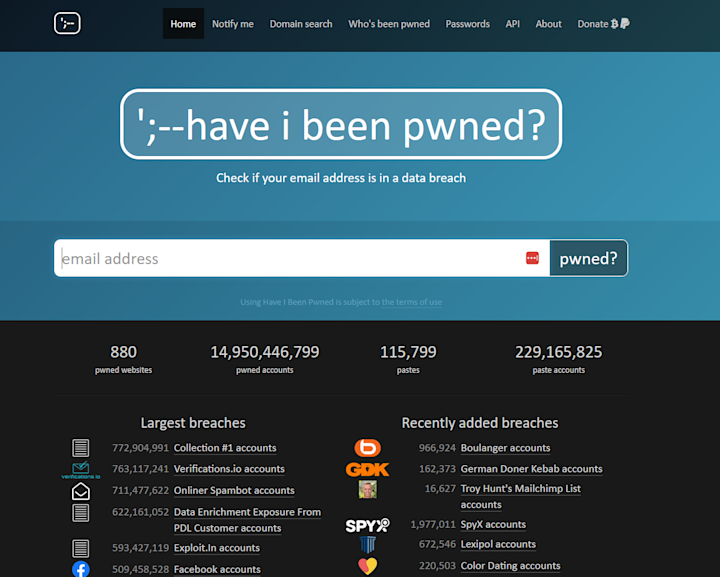
Task: Click the Recently added breaches heading
Action: [480, 423]
